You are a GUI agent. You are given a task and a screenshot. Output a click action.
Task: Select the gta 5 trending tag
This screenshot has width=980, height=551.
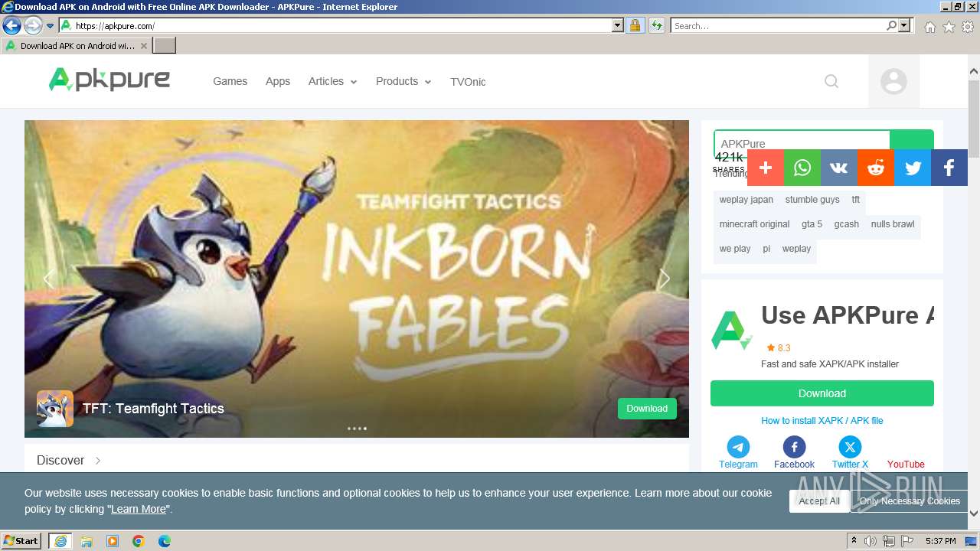point(812,224)
